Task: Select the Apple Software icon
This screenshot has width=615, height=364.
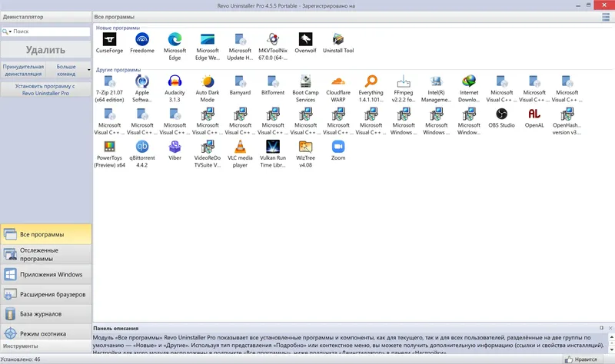Action: (142, 81)
